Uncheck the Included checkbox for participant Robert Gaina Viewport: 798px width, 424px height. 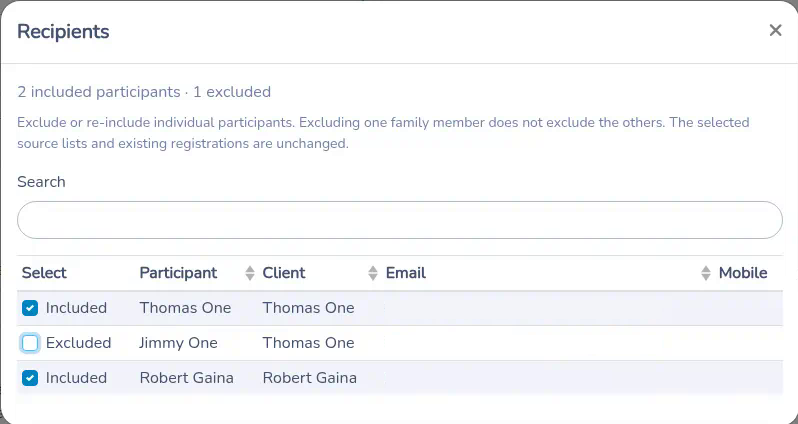30,378
